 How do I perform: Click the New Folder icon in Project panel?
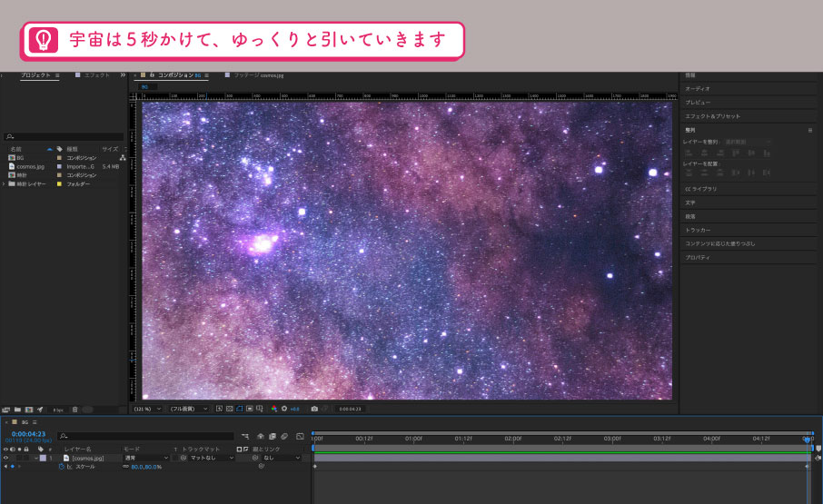coord(18,410)
